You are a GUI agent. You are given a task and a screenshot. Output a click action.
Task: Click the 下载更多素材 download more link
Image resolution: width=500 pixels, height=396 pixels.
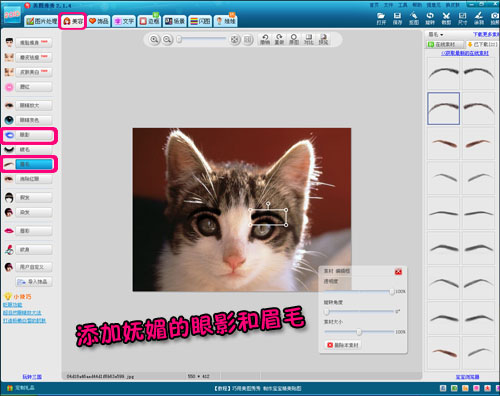[486, 34]
